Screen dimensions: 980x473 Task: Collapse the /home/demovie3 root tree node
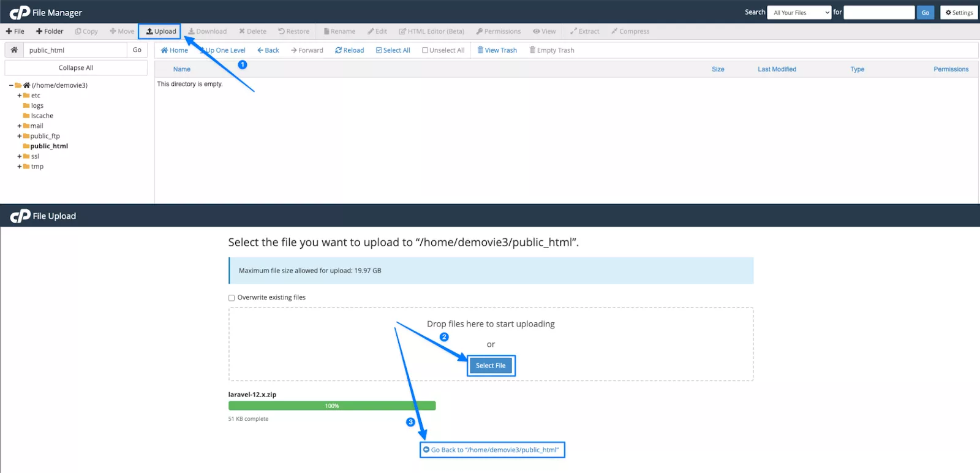[x=11, y=85]
